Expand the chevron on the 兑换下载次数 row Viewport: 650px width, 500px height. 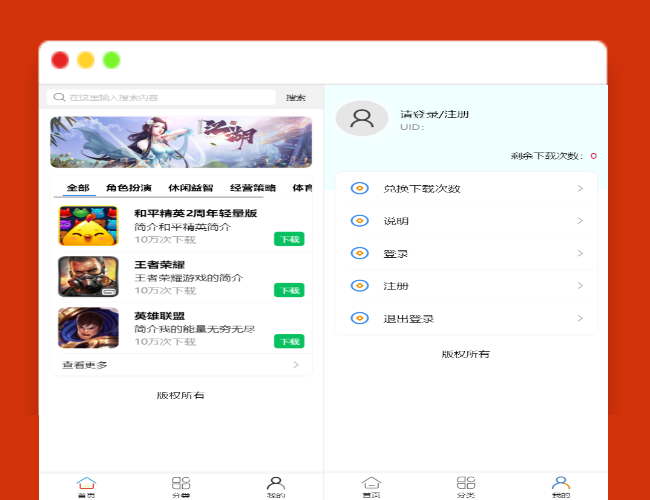pos(580,188)
